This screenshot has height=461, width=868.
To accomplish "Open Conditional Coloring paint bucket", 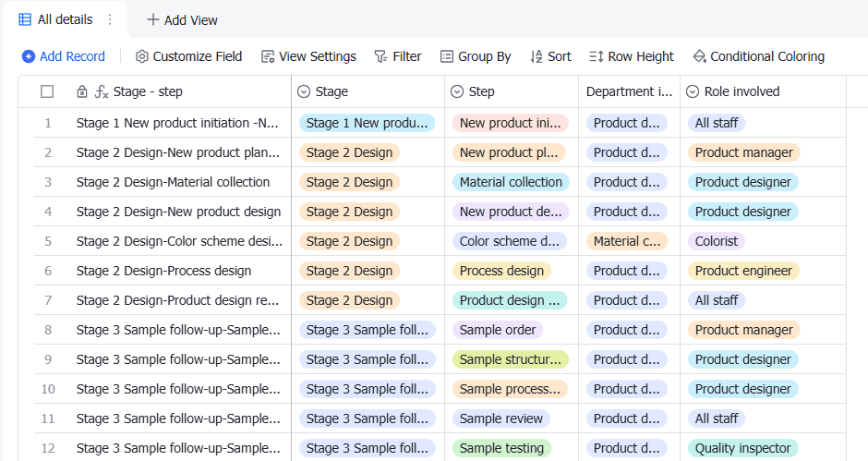I will 699,56.
